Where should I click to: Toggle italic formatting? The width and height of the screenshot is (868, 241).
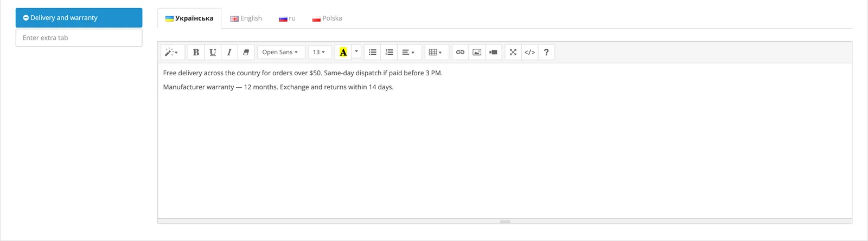(x=229, y=52)
